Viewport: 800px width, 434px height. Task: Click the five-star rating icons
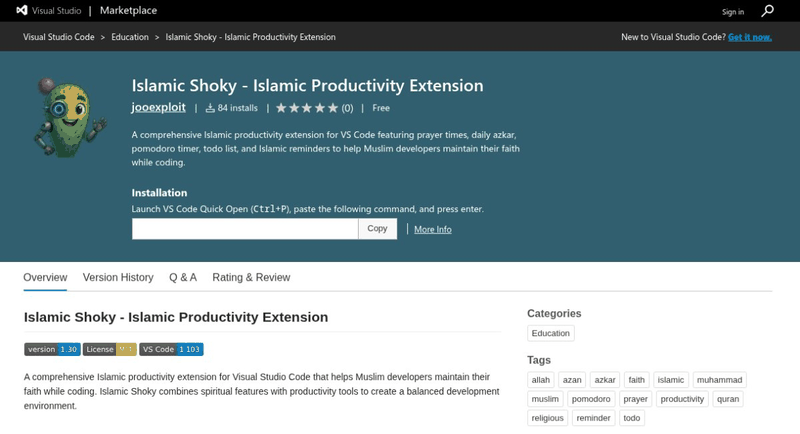(x=307, y=108)
